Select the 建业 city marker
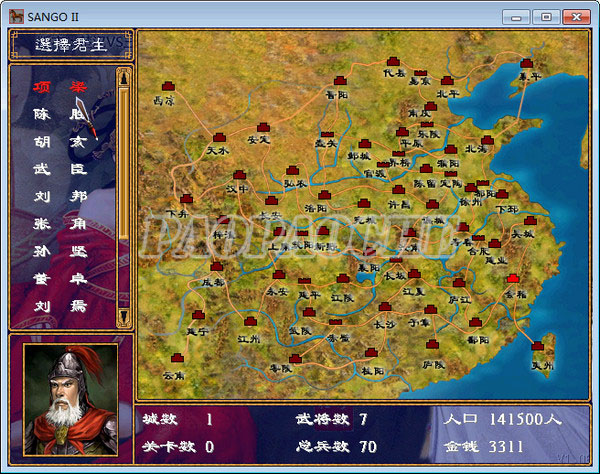600x474 pixels. click(x=495, y=243)
